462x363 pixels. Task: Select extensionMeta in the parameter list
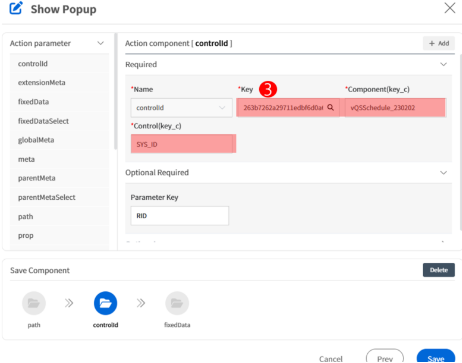tap(42, 83)
